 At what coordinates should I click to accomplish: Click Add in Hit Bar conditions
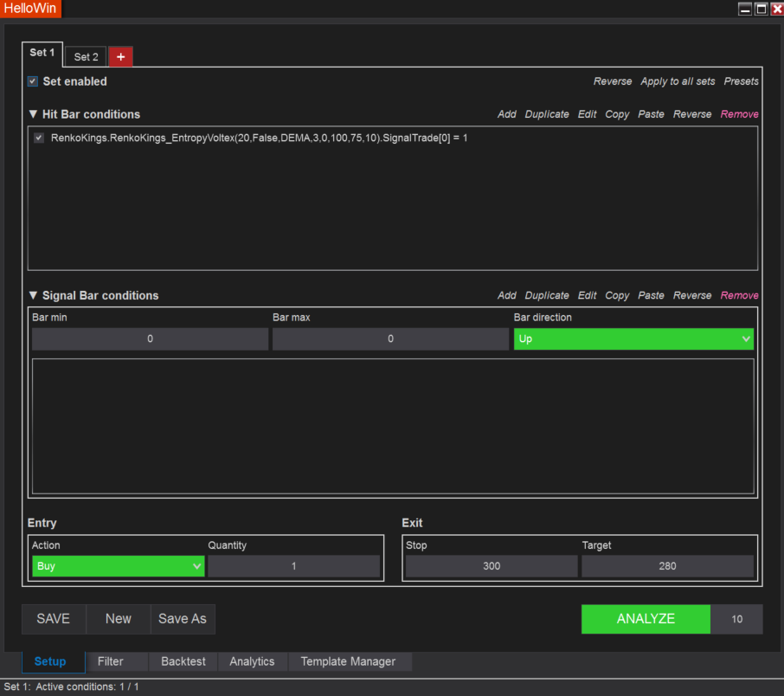point(506,114)
